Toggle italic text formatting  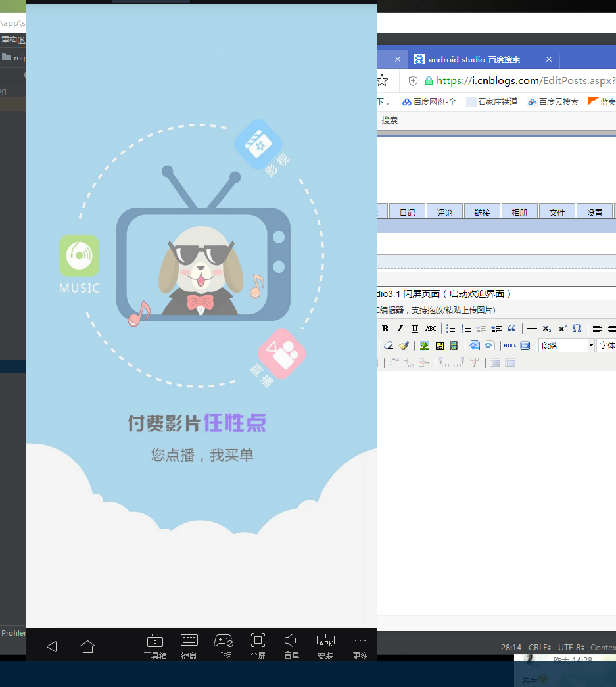(400, 328)
